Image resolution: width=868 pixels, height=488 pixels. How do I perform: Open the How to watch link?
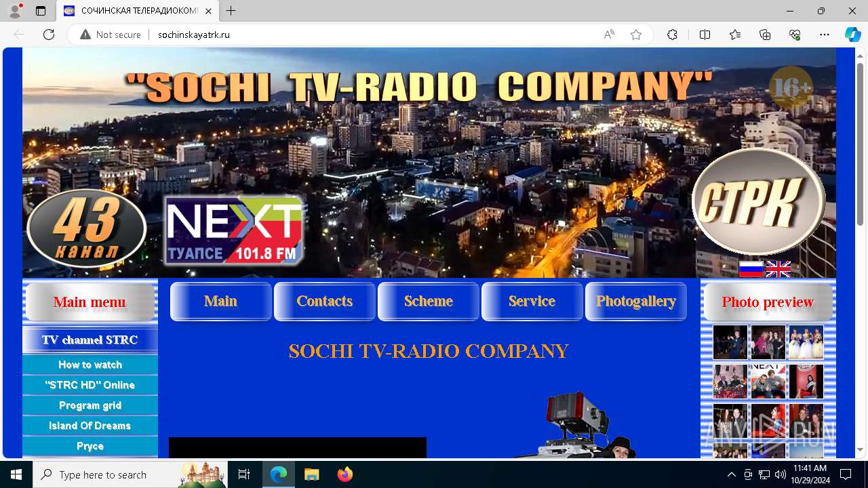(x=90, y=365)
